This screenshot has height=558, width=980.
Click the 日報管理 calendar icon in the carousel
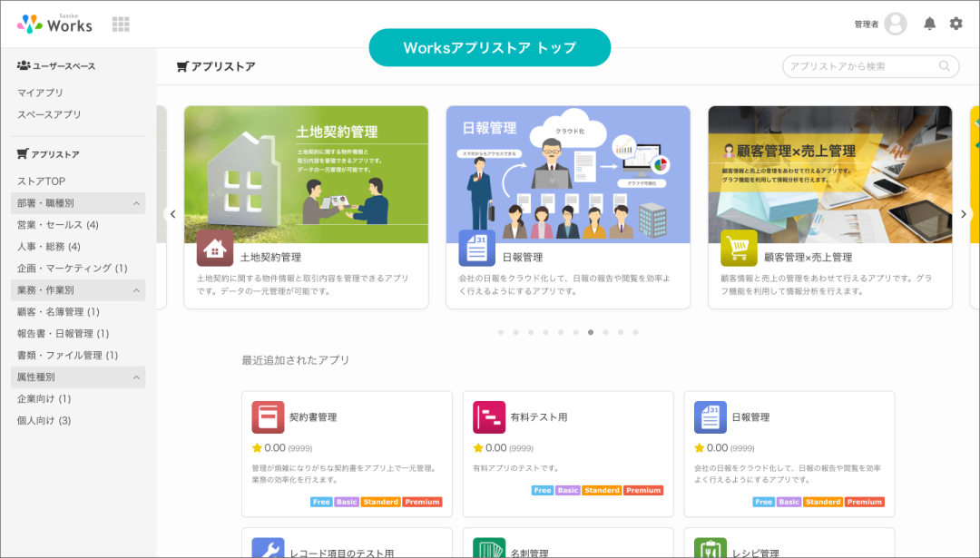point(477,249)
